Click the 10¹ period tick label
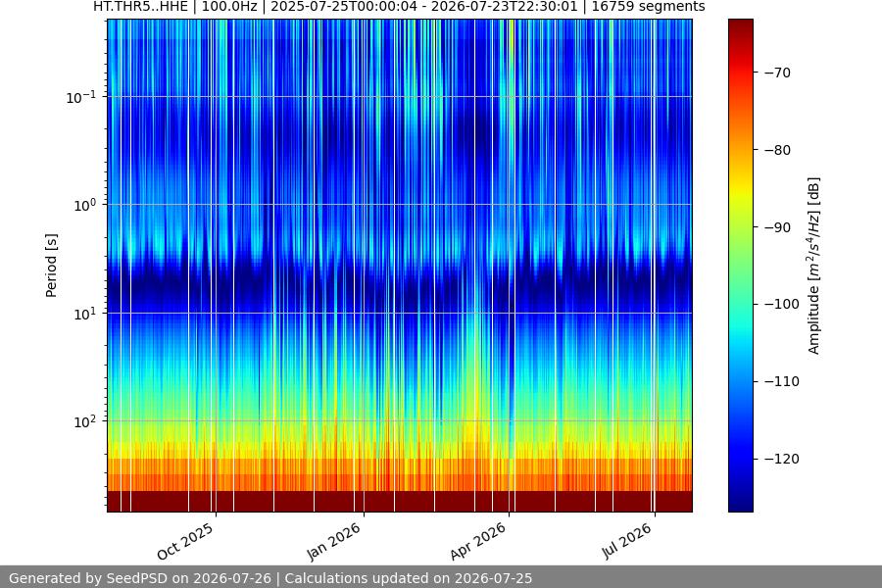This screenshot has width=882, height=588. point(84,314)
